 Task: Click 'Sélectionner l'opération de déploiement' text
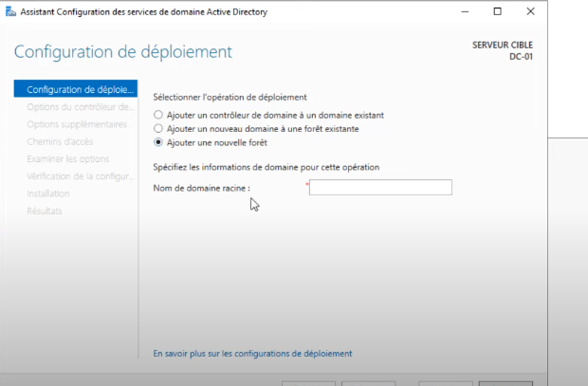point(230,97)
